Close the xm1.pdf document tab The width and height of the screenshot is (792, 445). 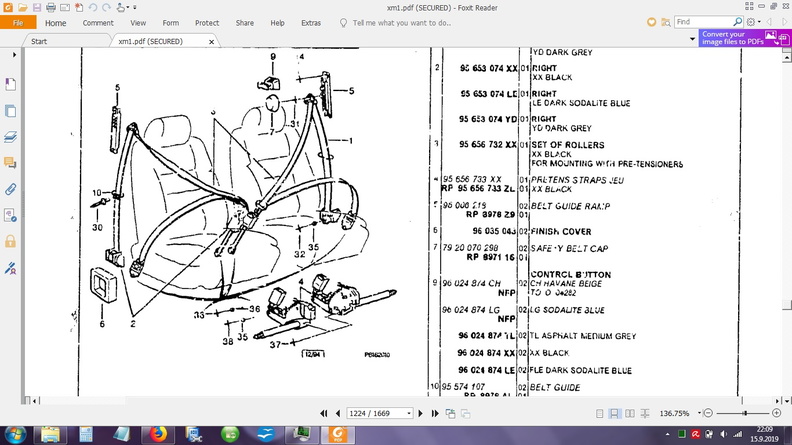pos(212,42)
